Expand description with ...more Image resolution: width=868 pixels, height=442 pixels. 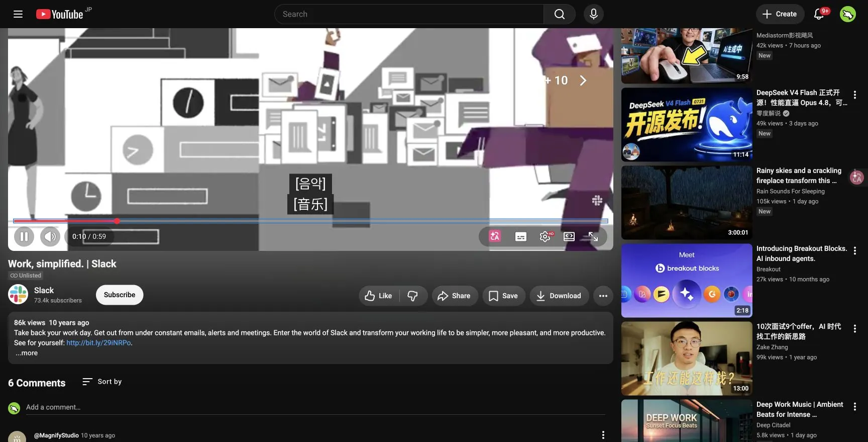26,353
